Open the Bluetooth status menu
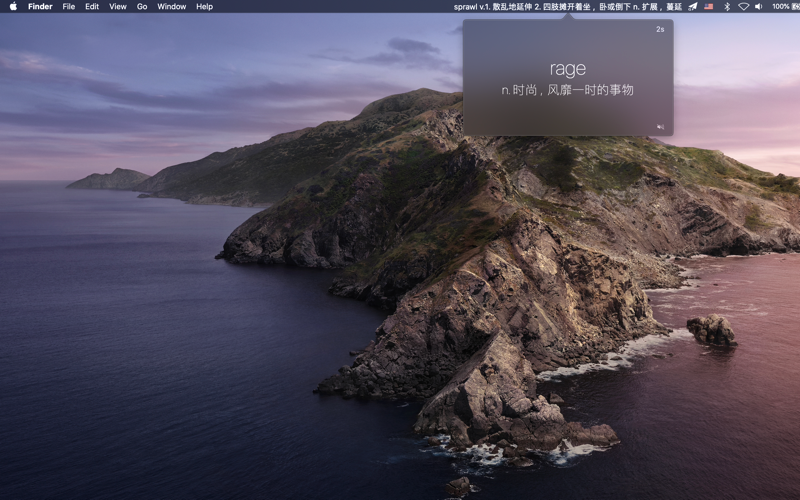800x500 pixels. [728, 7]
